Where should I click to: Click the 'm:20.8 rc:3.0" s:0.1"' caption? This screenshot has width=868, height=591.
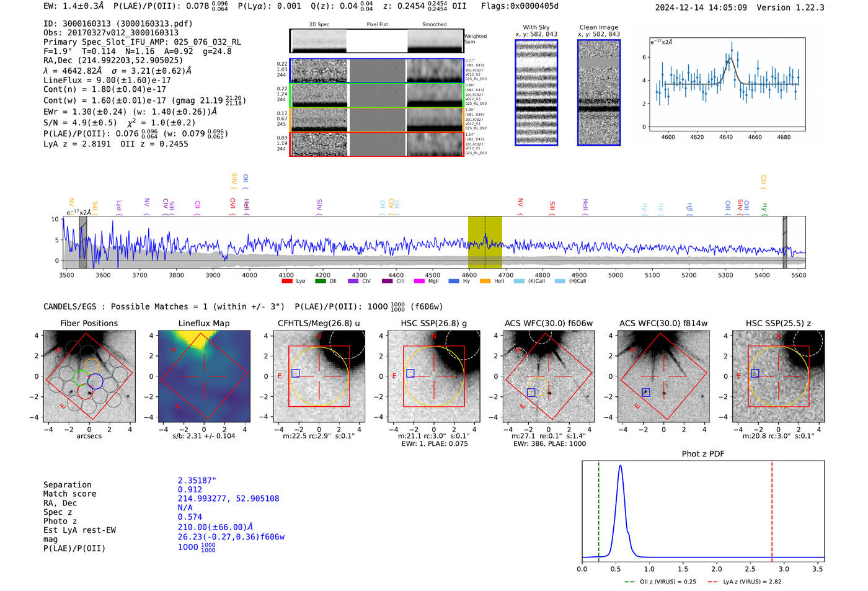coord(778,436)
